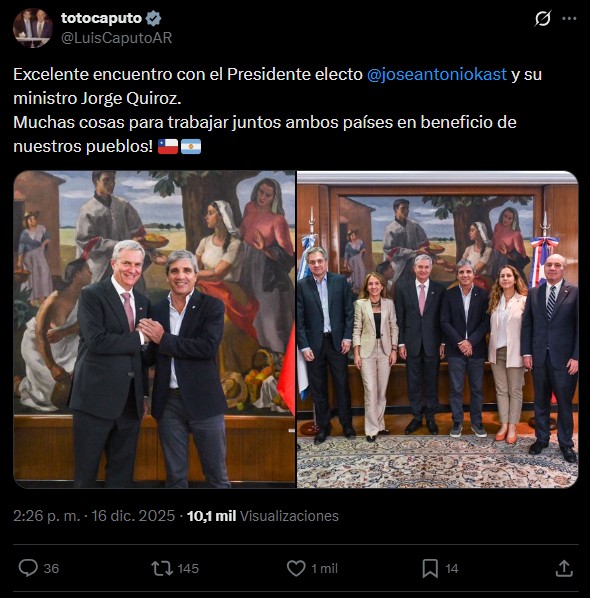Click the 14 bookmarks count
Image resolution: width=590 pixels, height=598 pixels.
coord(452,569)
